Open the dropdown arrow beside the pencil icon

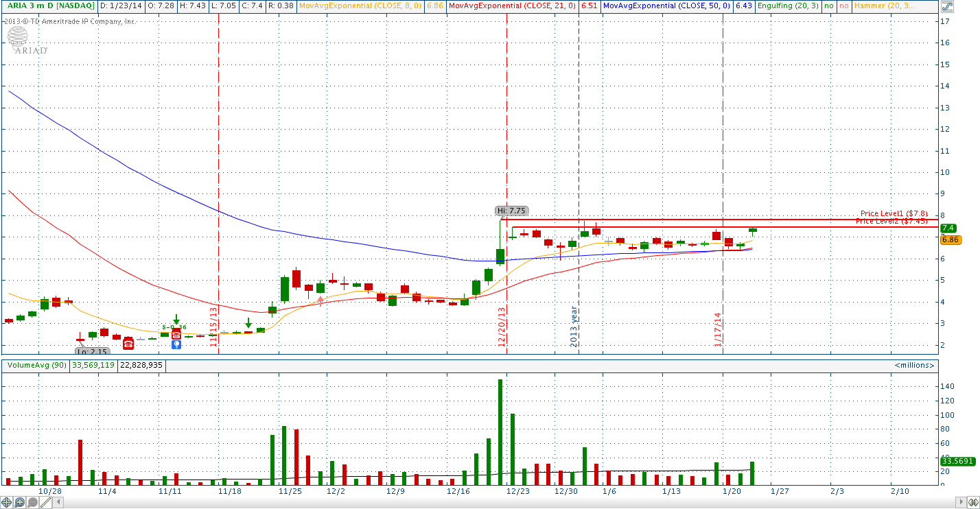coord(59,501)
